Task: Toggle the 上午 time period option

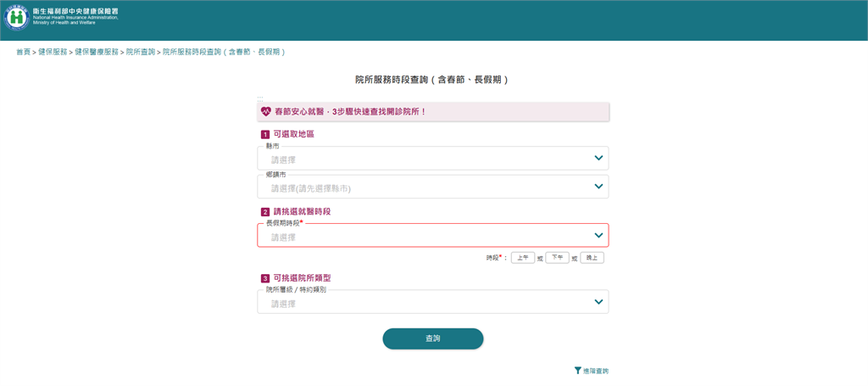Action: click(x=523, y=258)
